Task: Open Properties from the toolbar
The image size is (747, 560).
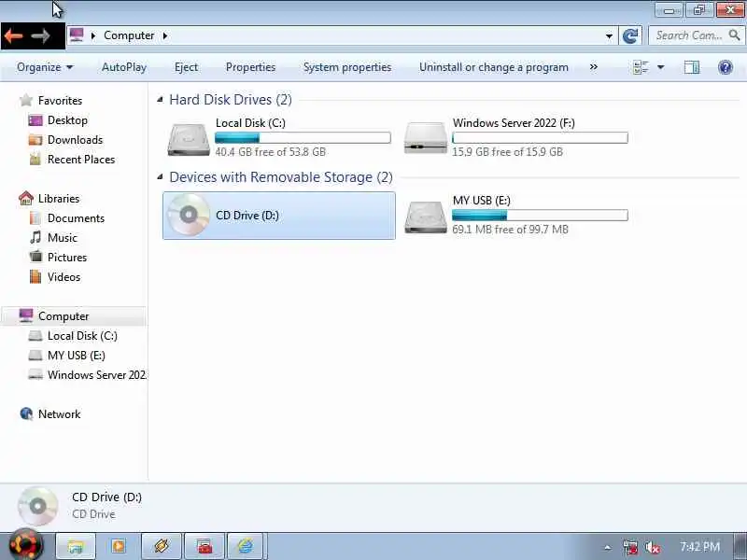Action: (250, 67)
